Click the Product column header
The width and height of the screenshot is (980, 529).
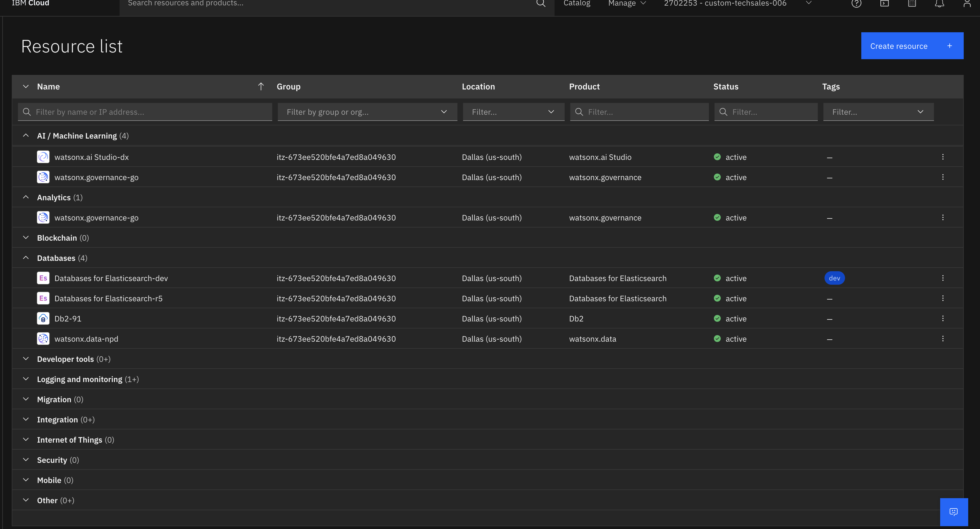click(584, 87)
